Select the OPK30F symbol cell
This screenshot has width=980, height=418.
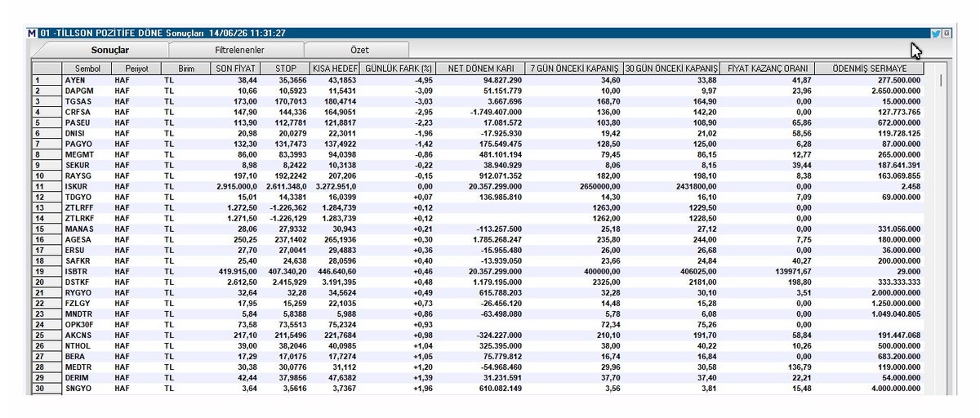click(87, 324)
